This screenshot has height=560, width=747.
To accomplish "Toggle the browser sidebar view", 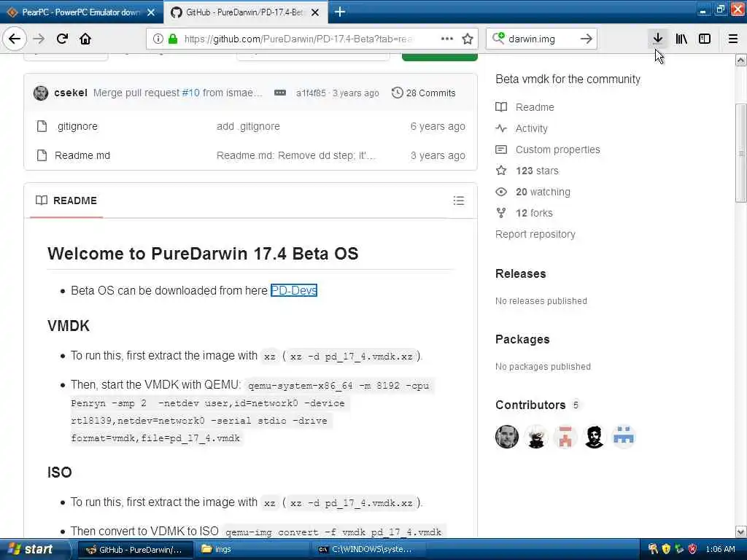I will [x=705, y=39].
